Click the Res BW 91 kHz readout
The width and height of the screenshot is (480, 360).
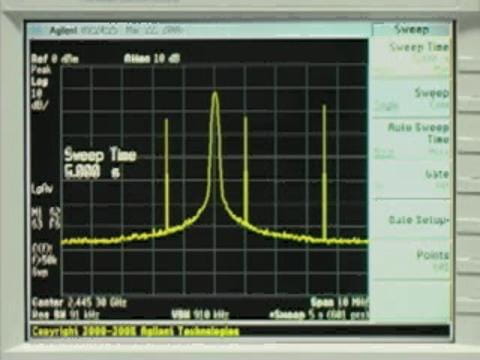(x=65, y=315)
